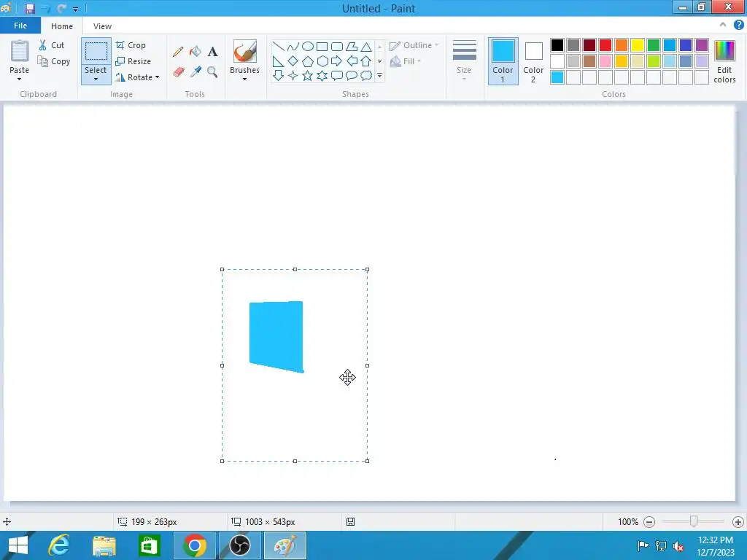Choose the Up arrow shape
This screenshot has height=560, width=747.
[x=366, y=61]
